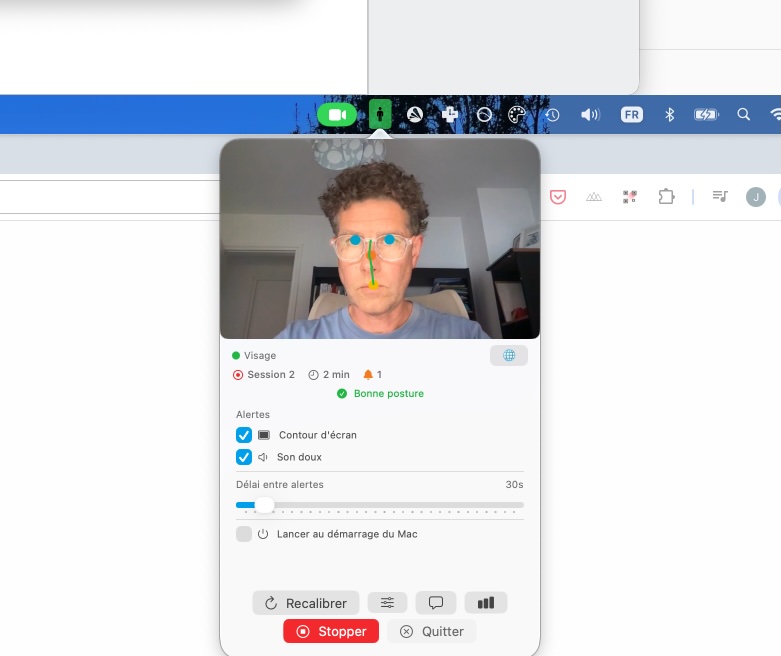The image size is (781, 656).
Task: Click the webcam preview image
Action: [380, 239]
